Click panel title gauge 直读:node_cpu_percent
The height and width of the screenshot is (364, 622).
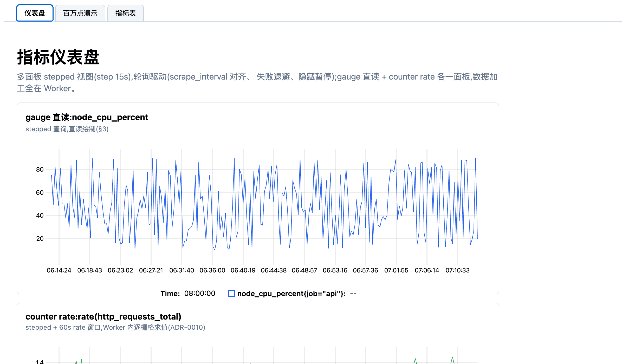pos(87,117)
